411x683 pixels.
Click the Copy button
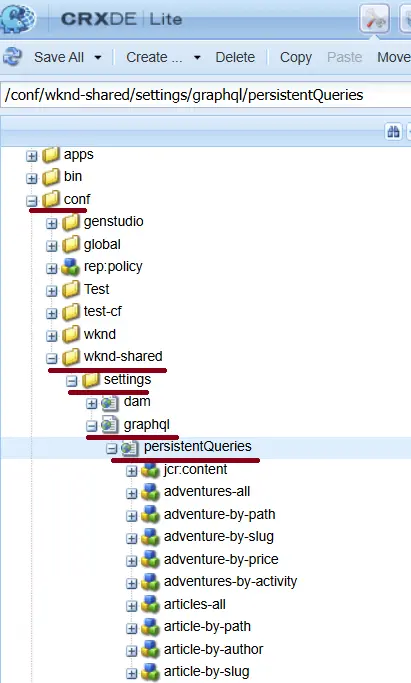point(296,57)
